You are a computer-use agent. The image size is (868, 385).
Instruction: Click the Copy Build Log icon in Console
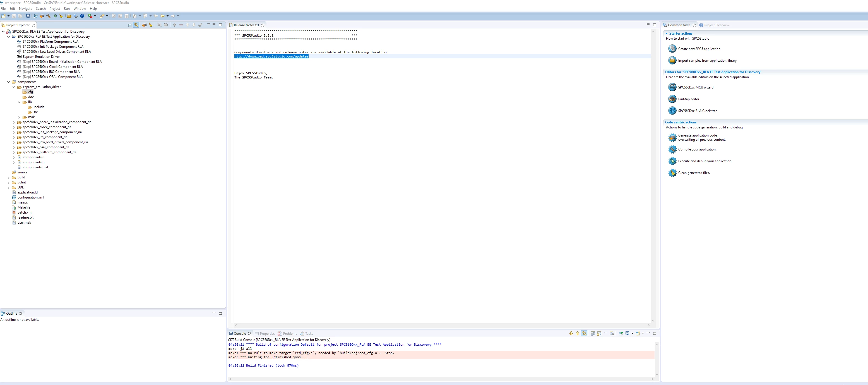(x=593, y=333)
